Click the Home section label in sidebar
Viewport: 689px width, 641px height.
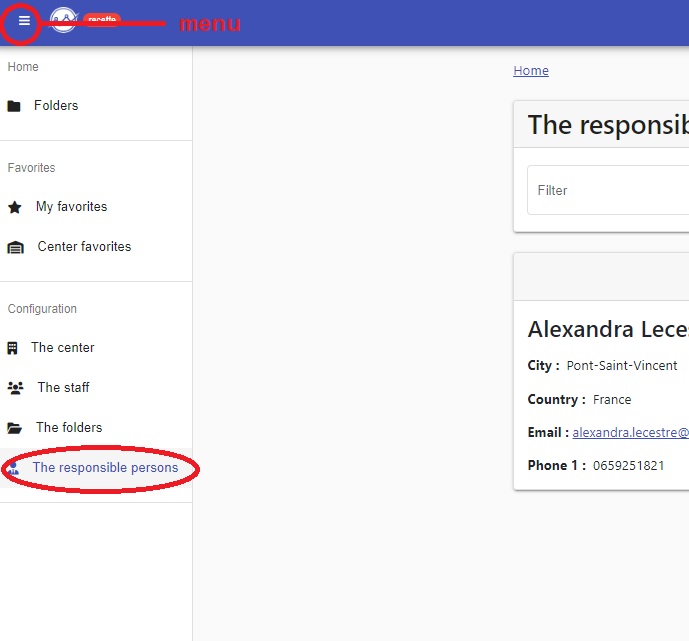tap(23, 67)
